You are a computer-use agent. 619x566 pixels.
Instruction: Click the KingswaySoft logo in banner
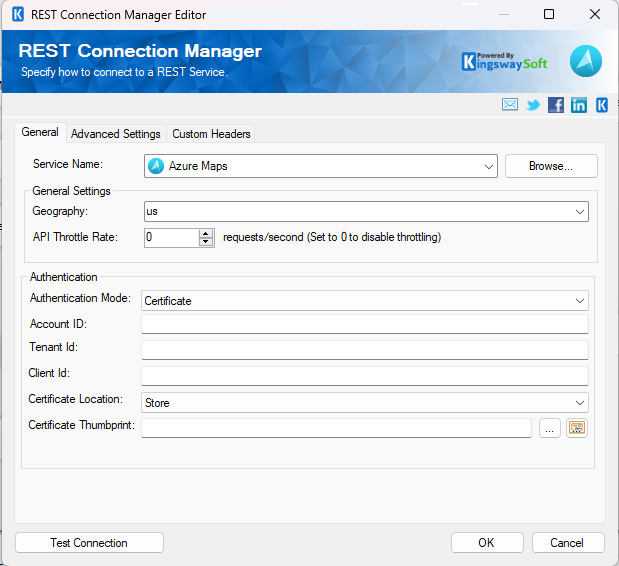[x=504, y=62]
